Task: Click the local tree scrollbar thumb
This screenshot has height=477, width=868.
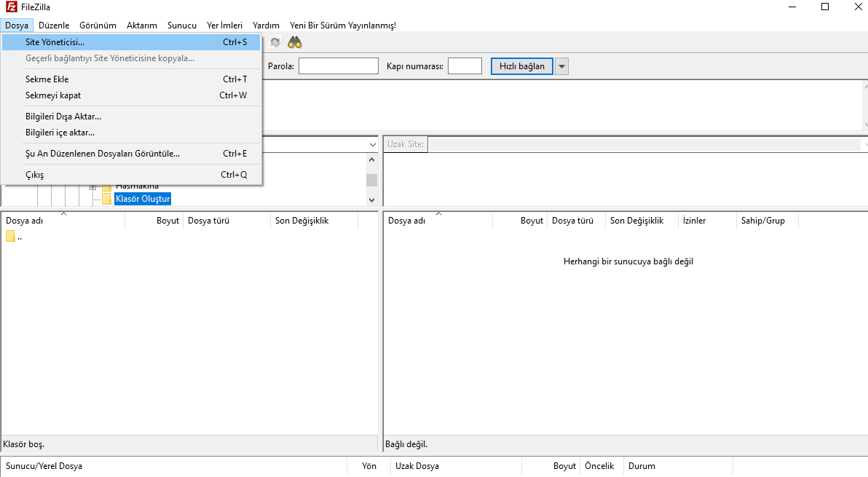Action: click(x=371, y=180)
